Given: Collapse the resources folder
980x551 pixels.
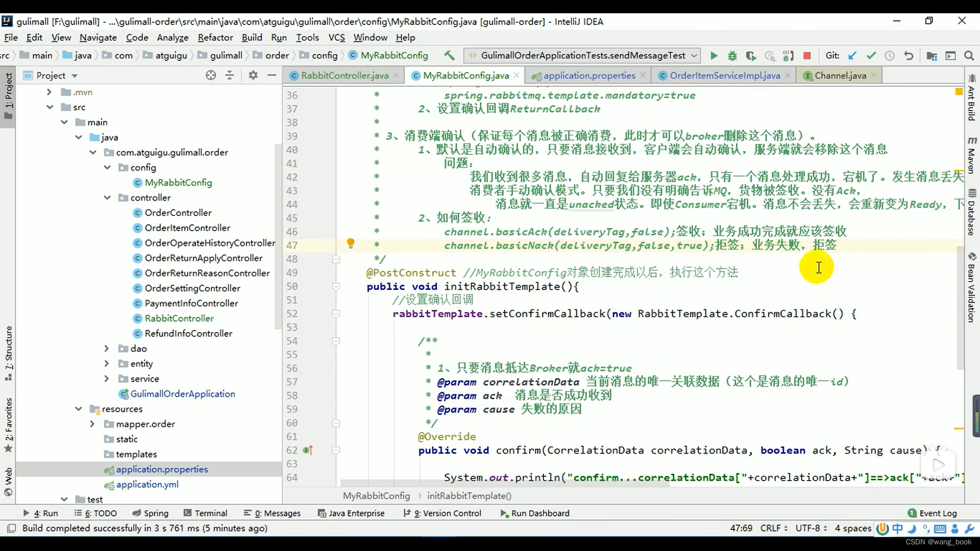Looking at the screenshot, I should [78, 409].
